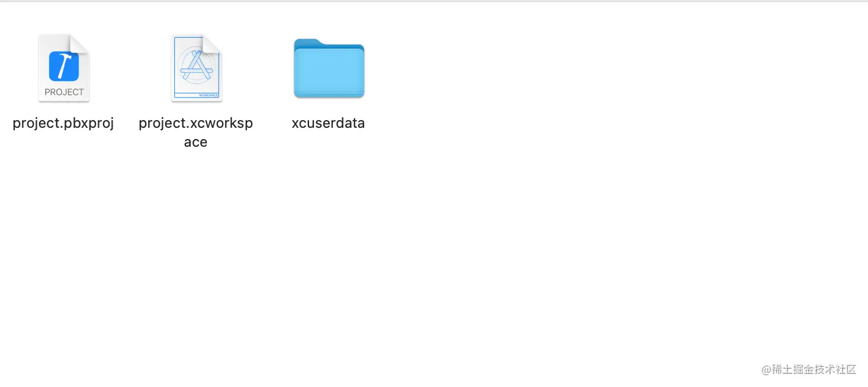Screen dimensions: 868x387
Task: Click the project.pbxproj filename label
Action: pyautogui.click(x=63, y=123)
